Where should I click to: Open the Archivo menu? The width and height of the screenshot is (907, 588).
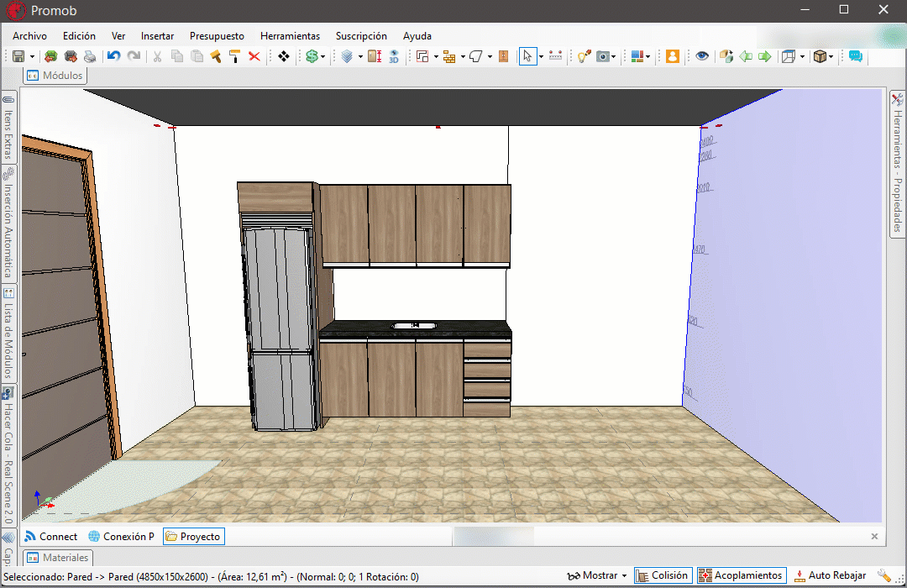tap(29, 36)
